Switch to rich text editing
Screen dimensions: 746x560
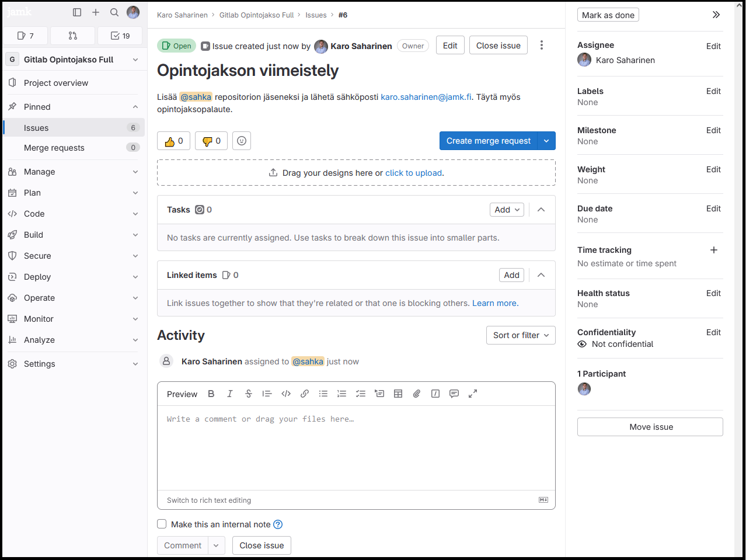click(x=209, y=500)
